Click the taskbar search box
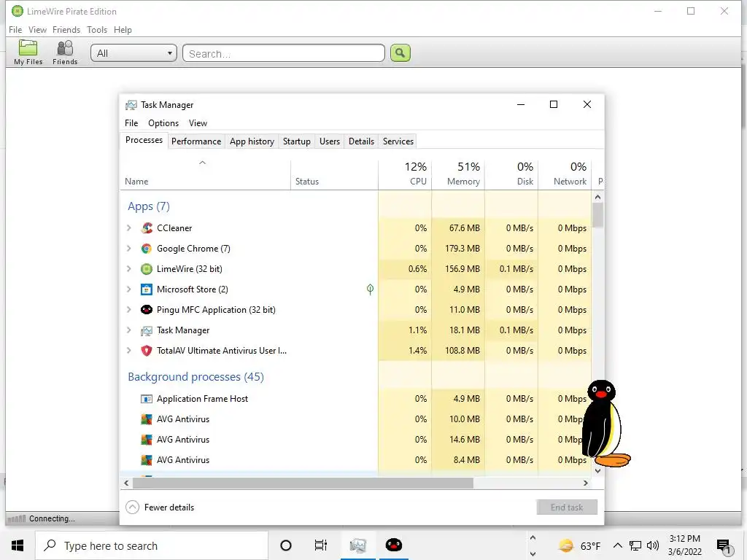The width and height of the screenshot is (747, 560). click(x=152, y=545)
